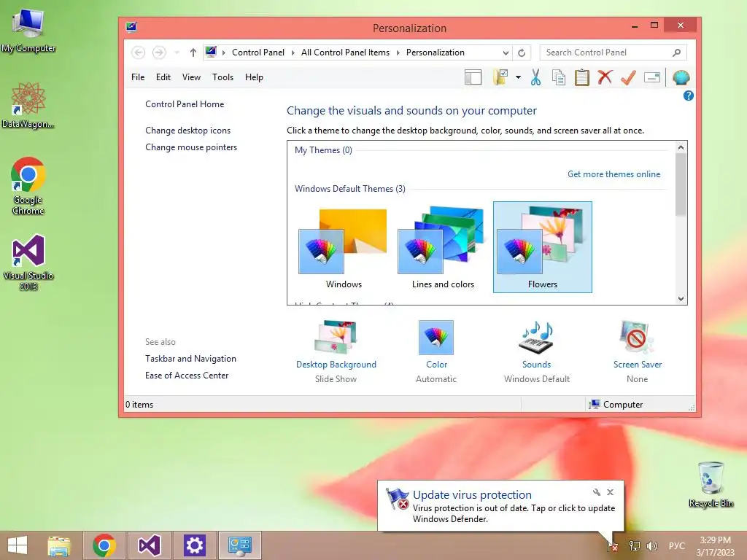Open the Screen Saver settings icon
The height and width of the screenshot is (560, 747).
(x=637, y=337)
